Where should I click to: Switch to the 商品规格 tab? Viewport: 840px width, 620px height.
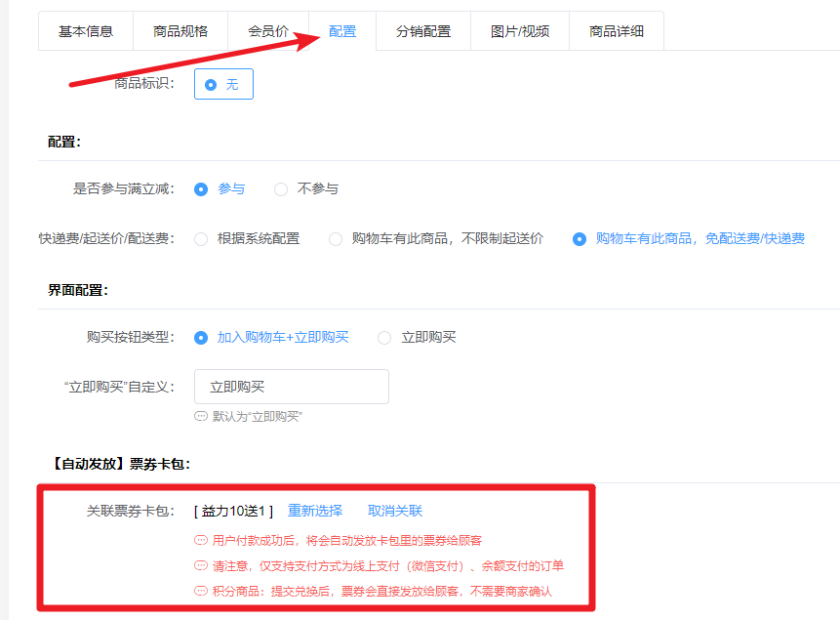point(180,31)
